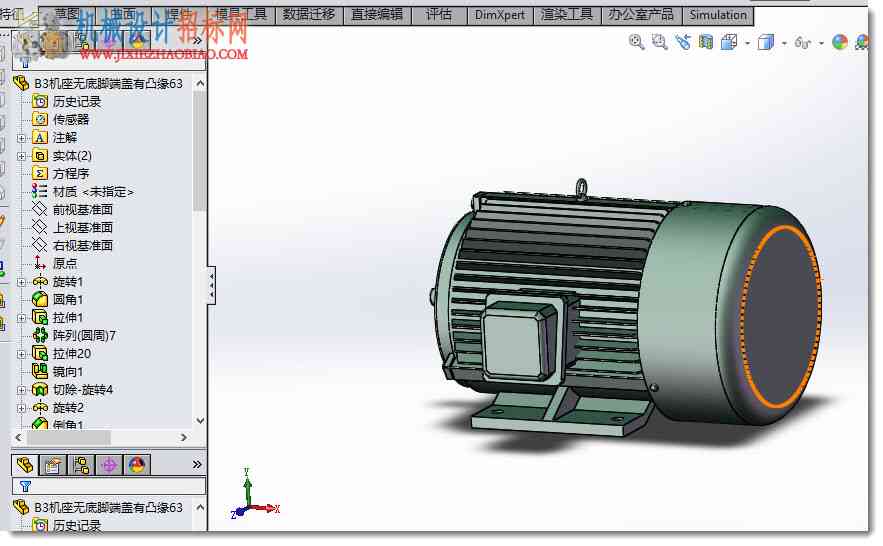
Task: Select the Zoom to Area tool
Action: (x=659, y=42)
